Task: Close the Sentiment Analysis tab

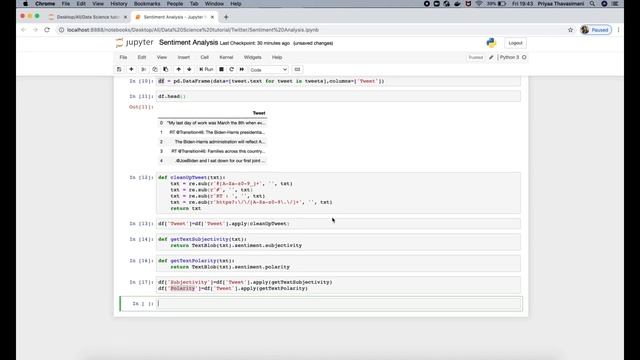Action: [x=212, y=17]
